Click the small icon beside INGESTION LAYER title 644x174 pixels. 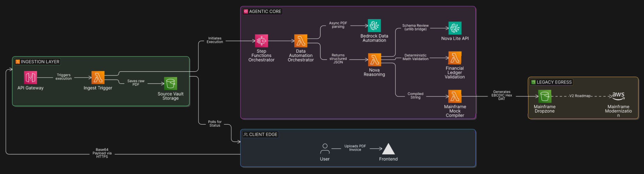point(17,62)
